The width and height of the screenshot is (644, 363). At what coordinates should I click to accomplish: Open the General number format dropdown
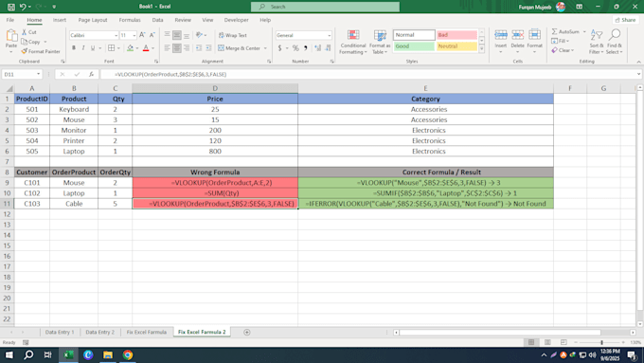[329, 35]
